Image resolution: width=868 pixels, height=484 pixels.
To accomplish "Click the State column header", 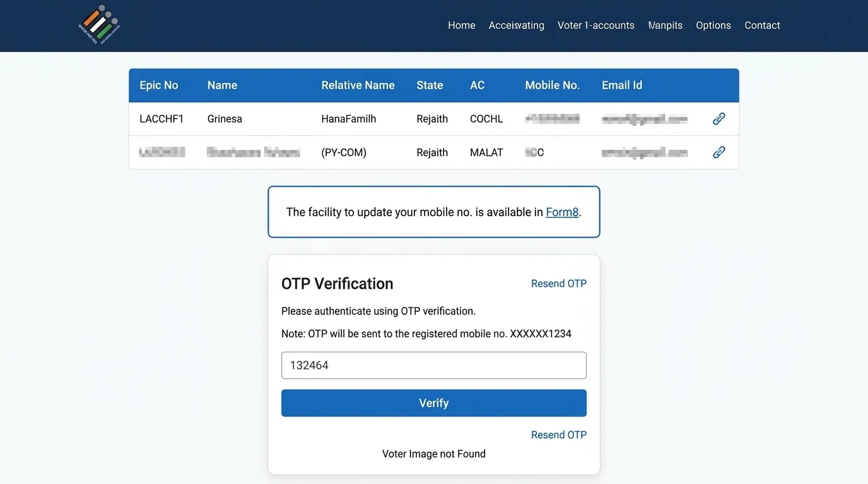I will click(430, 85).
